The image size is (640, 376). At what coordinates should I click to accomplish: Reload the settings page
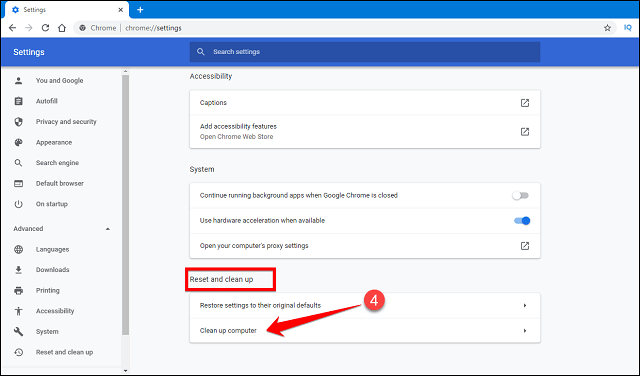click(x=45, y=28)
